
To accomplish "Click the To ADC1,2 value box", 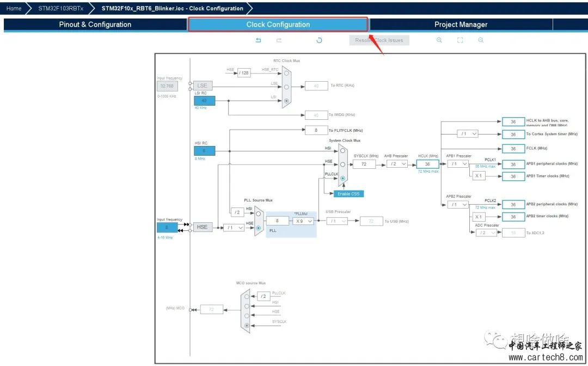I will (x=513, y=233).
